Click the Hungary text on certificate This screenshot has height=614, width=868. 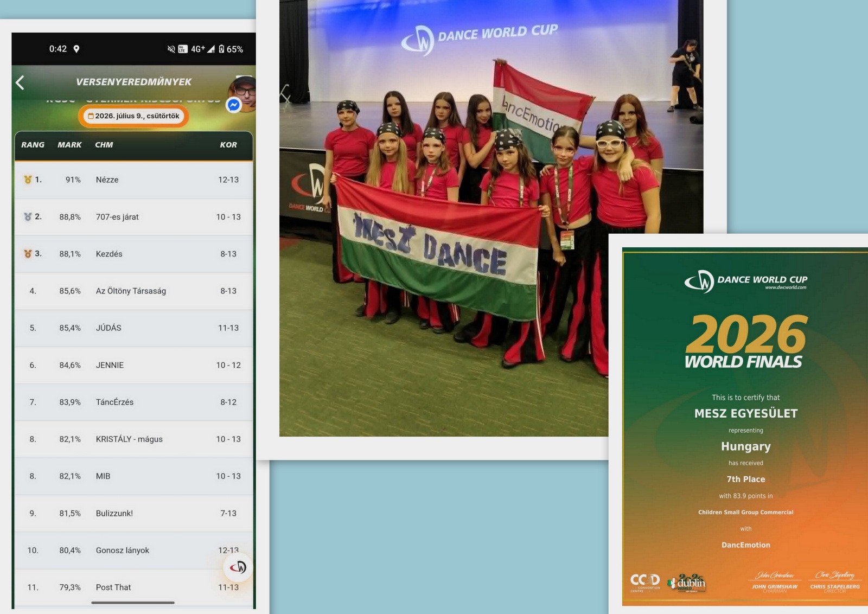[x=746, y=446]
